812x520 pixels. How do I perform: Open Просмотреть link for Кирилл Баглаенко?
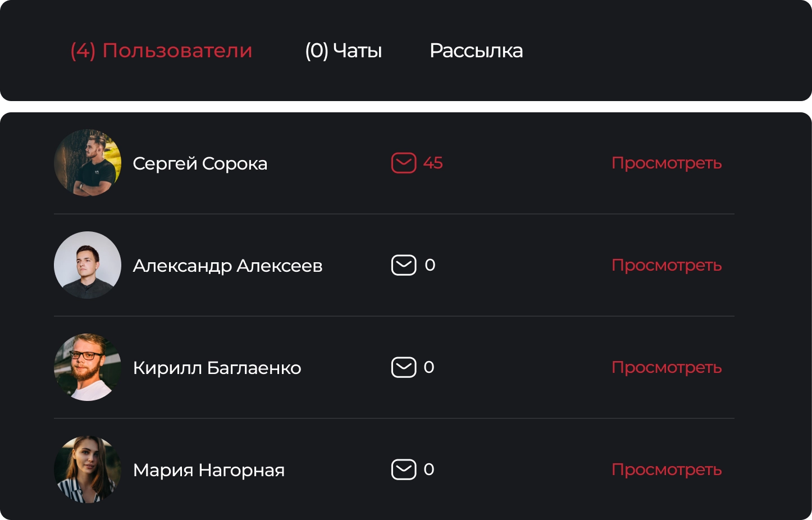(x=667, y=367)
